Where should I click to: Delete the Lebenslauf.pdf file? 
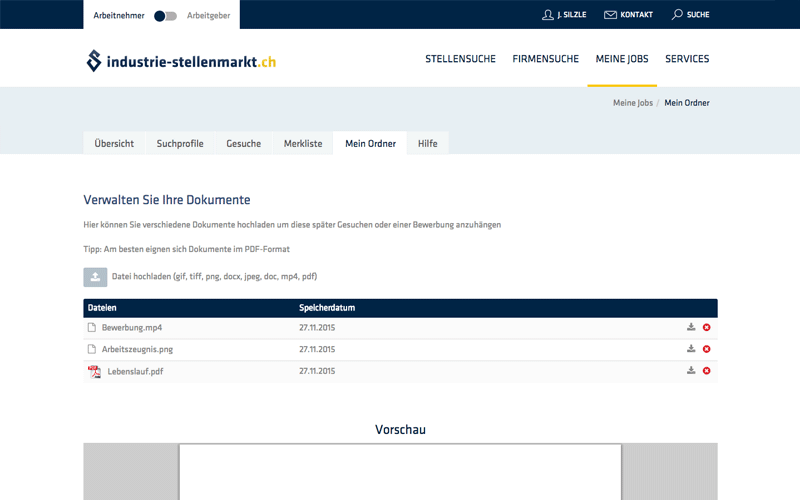click(706, 371)
